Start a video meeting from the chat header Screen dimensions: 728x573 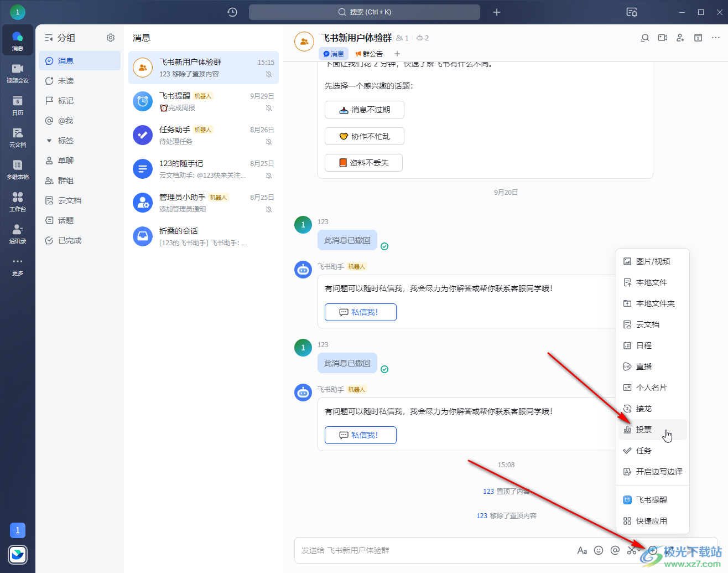click(x=663, y=38)
